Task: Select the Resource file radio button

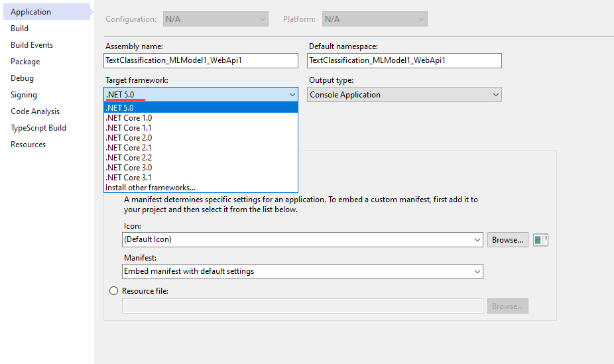Action: tap(113, 291)
